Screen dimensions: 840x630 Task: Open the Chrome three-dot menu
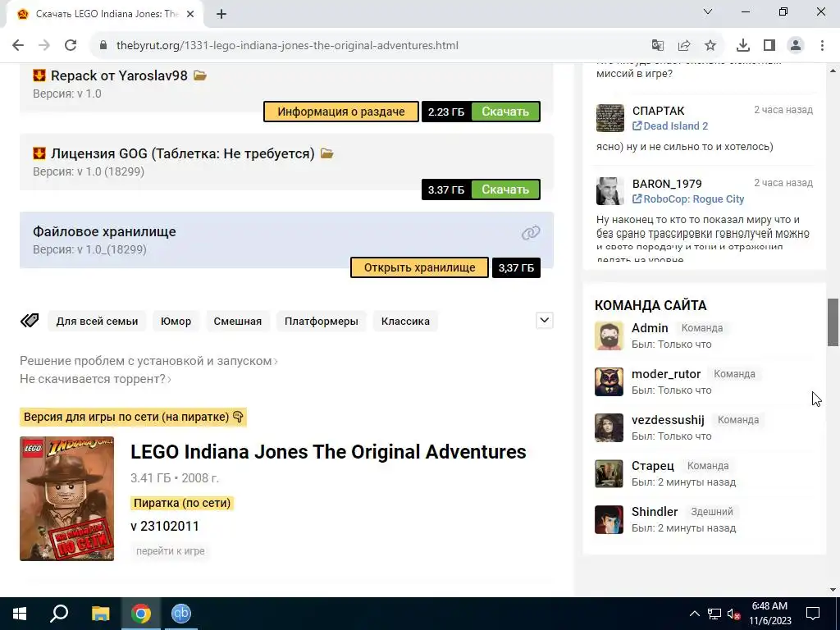click(x=822, y=46)
